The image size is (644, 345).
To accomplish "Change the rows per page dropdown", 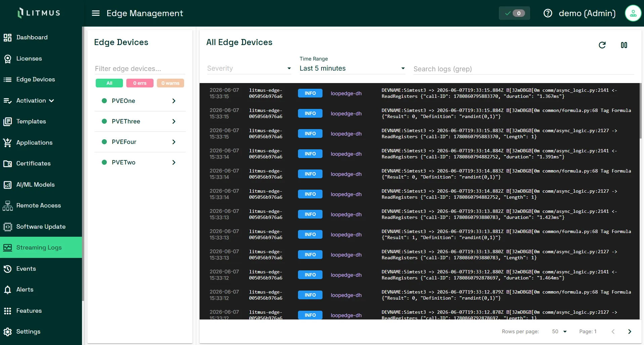I will pos(559,332).
